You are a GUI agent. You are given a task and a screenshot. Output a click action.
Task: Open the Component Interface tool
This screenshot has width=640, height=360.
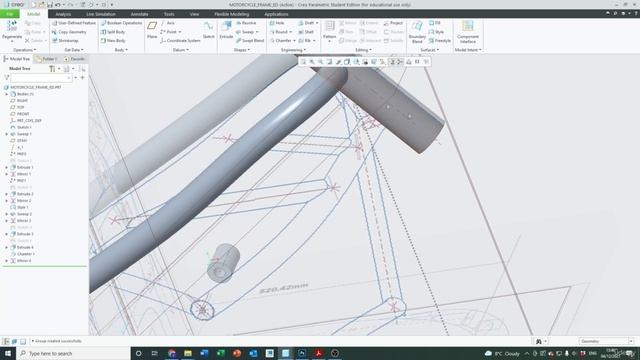(x=468, y=32)
